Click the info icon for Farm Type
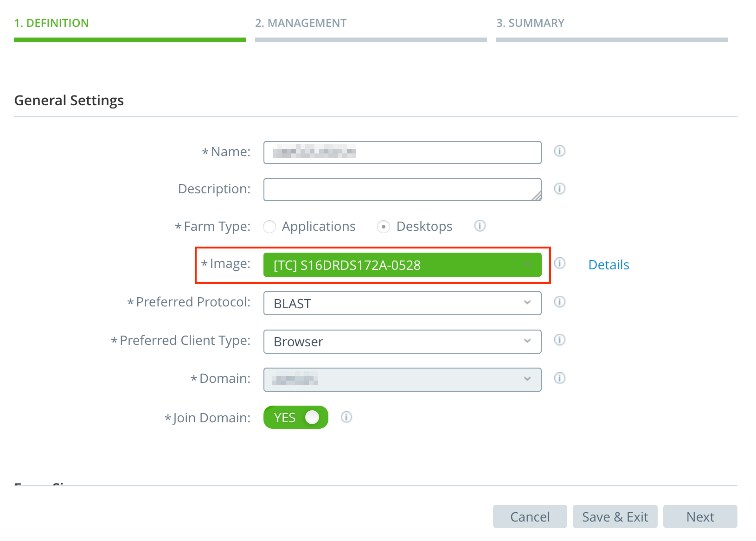Viewport: 756px width, 541px height. pos(480,226)
